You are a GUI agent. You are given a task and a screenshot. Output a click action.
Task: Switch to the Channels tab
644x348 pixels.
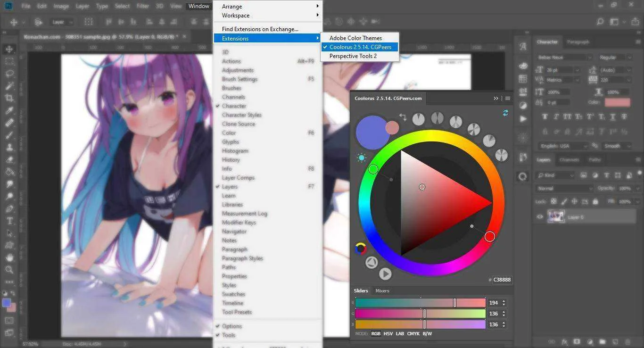[x=569, y=160]
